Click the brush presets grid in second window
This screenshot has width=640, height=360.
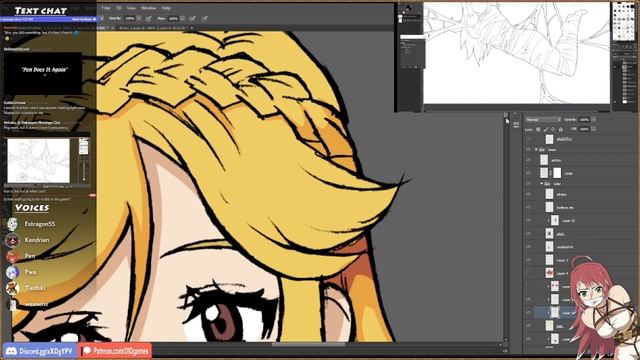(x=624, y=21)
